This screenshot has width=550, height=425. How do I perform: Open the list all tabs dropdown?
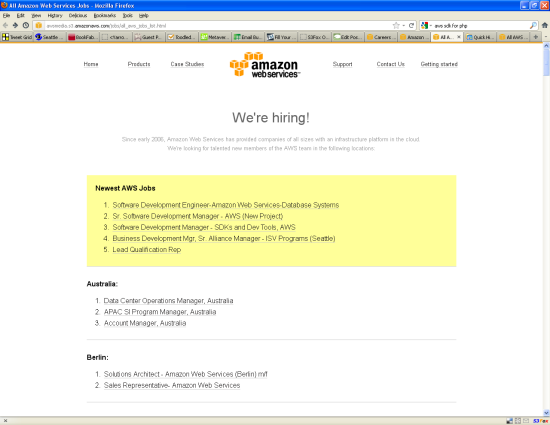(x=546, y=37)
